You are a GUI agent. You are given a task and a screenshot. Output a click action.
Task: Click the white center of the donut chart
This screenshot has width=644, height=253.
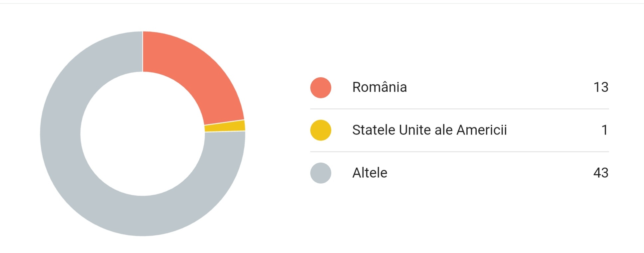tap(143, 134)
